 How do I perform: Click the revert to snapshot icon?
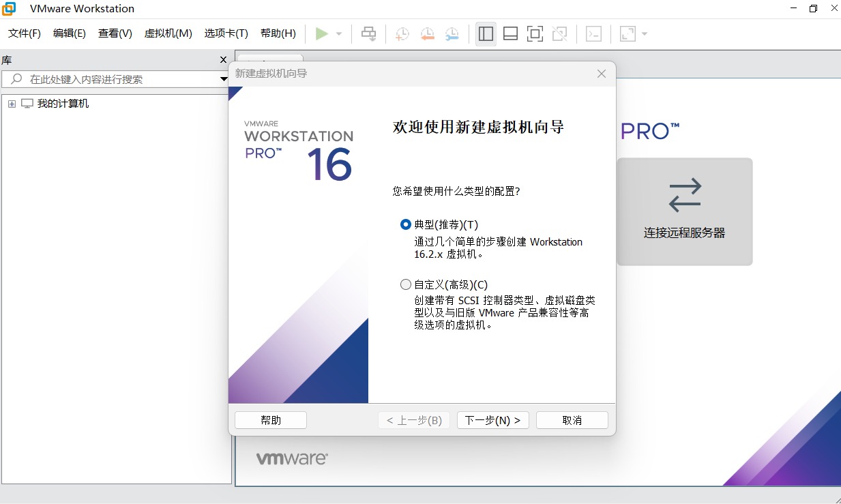tap(427, 33)
